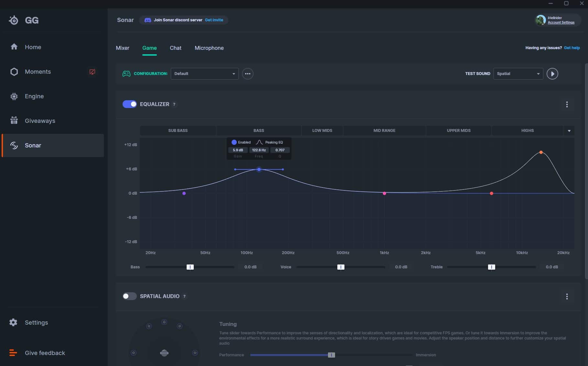This screenshot has width=588, height=366.
Task: Click the Spatial Audio help question mark
Action: pyautogui.click(x=184, y=296)
